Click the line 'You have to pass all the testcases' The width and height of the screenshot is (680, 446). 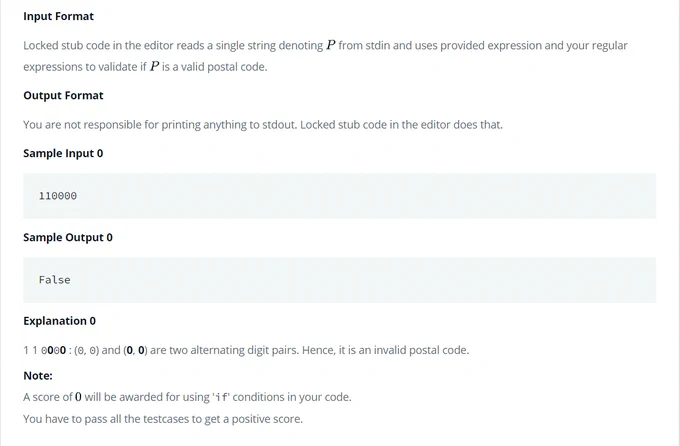163,419
